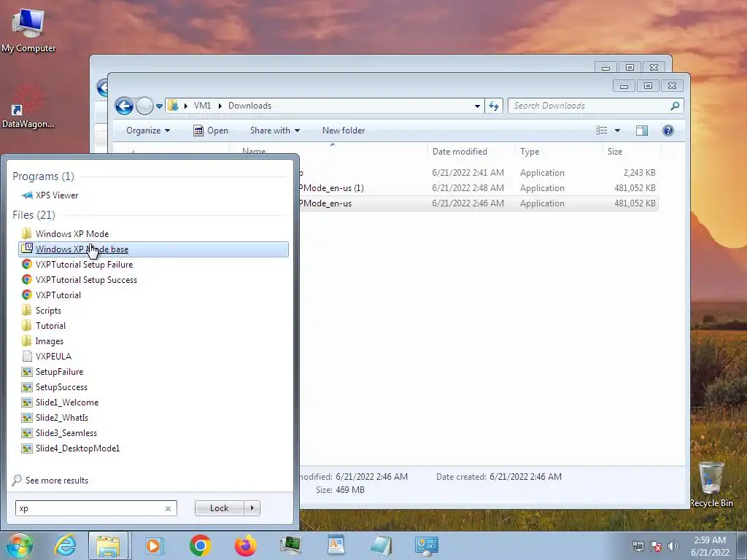Open Windows Media Player from taskbar
This screenshot has height=560, width=747.
pyautogui.click(x=153, y=545)
